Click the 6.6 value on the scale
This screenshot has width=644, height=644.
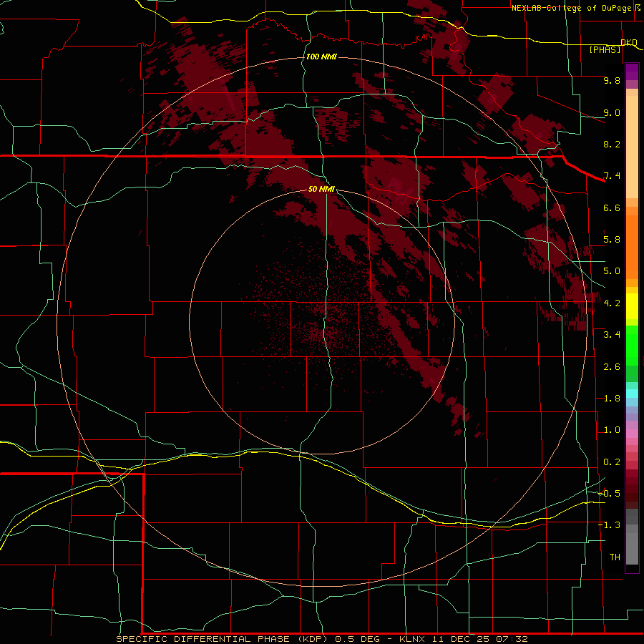coord(612,208)
